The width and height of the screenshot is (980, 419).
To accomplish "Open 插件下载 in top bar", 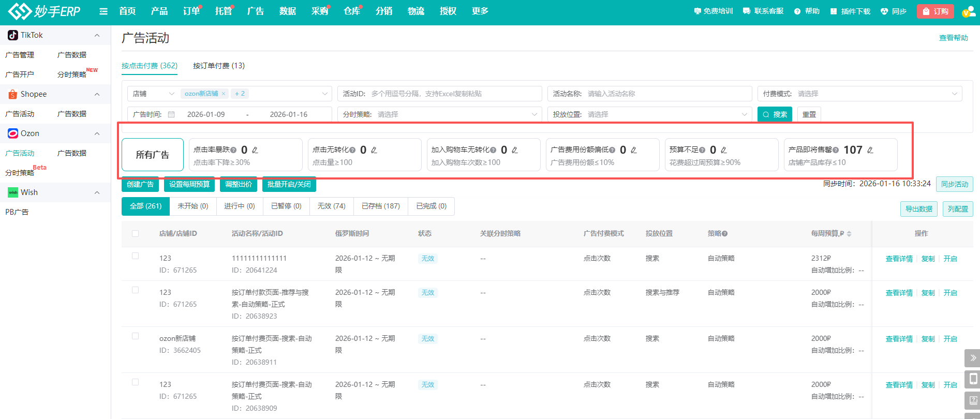I will click(850, 11).
